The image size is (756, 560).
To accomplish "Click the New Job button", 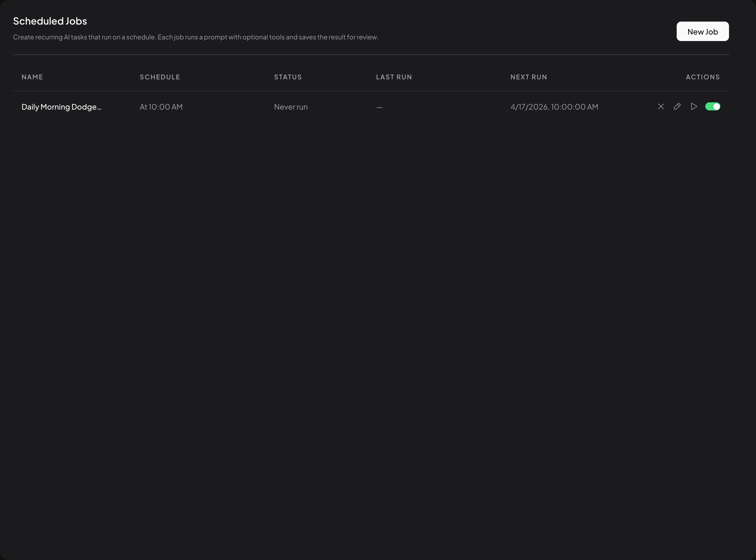I will [x=703, y=31].
